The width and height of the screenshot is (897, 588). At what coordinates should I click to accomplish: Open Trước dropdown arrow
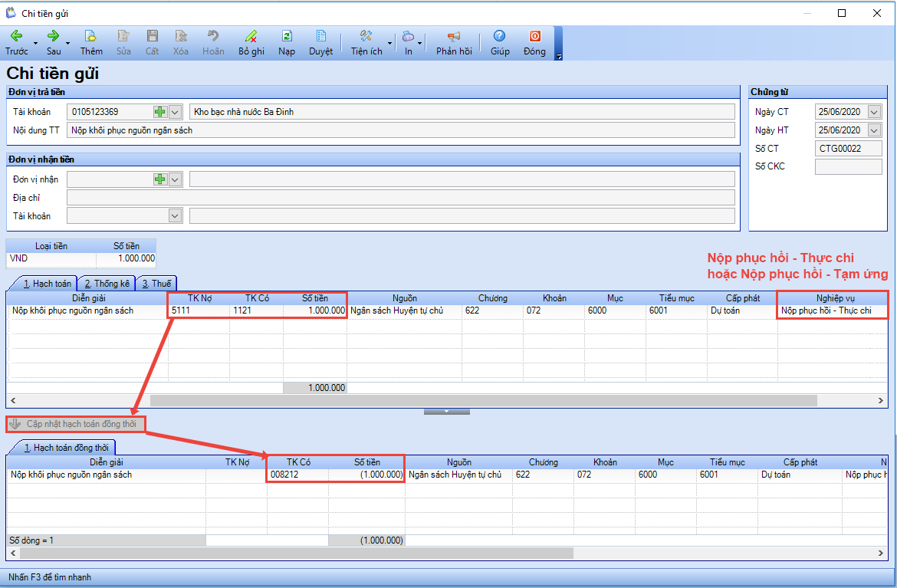pyautogui.click(x=35, y=44)
